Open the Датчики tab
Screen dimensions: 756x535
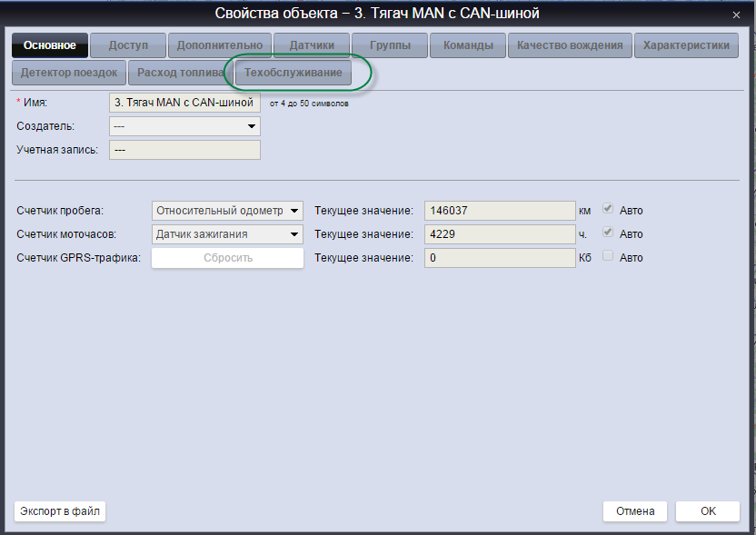click(312, 45)
